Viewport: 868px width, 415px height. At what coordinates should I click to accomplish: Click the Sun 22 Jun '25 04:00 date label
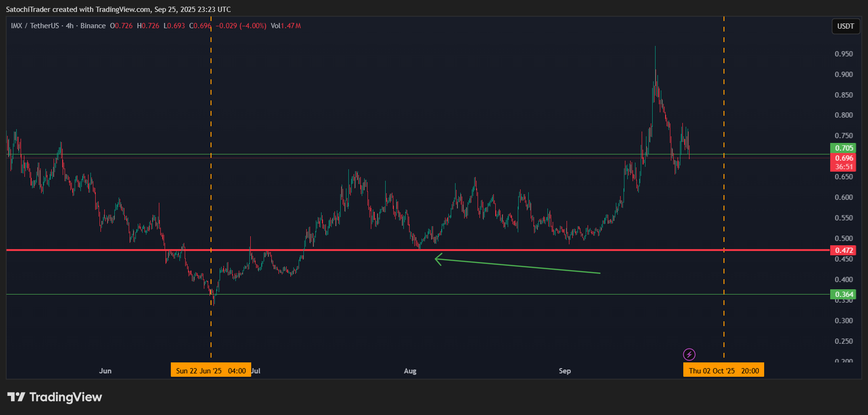(x=211, y=371)
